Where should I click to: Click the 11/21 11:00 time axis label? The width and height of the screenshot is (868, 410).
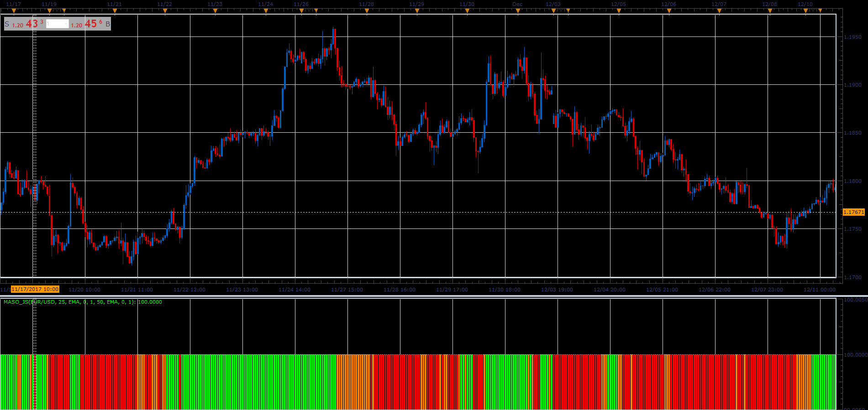coord(137,290)
